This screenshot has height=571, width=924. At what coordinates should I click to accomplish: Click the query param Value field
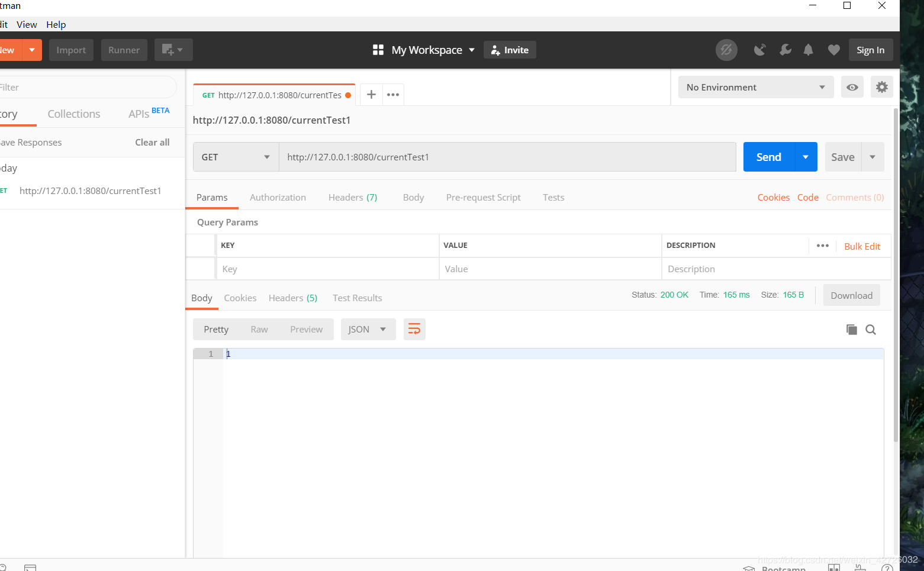(550, 269)
